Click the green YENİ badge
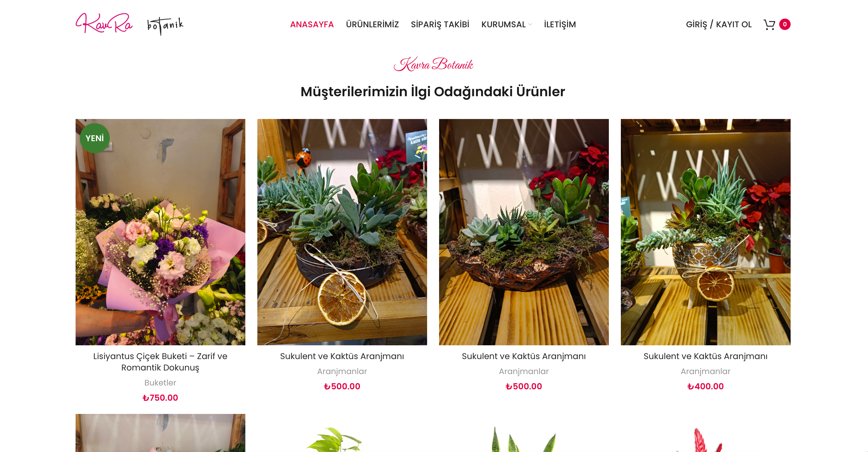Screen dimensions: 868x452 pyautogui.click(x=94, y=138)
